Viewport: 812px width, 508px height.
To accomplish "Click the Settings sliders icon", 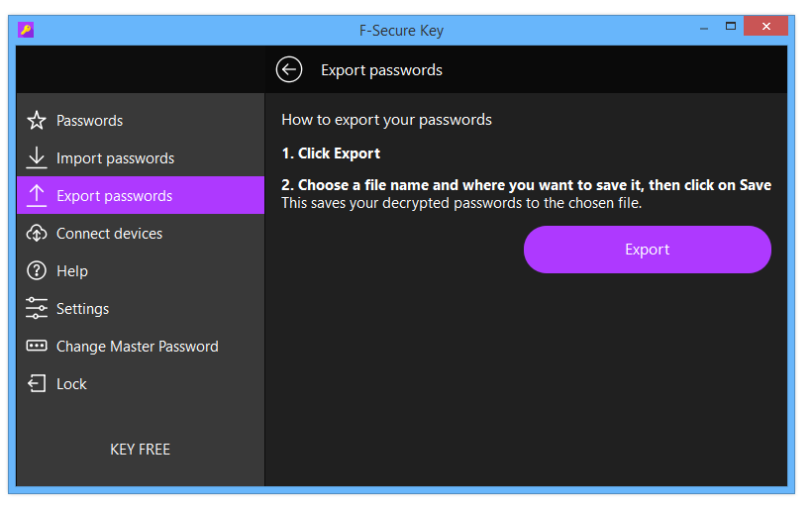I will (37, 309).
